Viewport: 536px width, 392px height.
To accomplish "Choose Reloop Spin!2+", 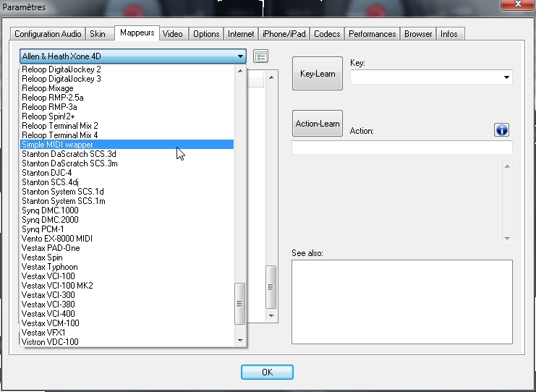I will pos(127,116).
